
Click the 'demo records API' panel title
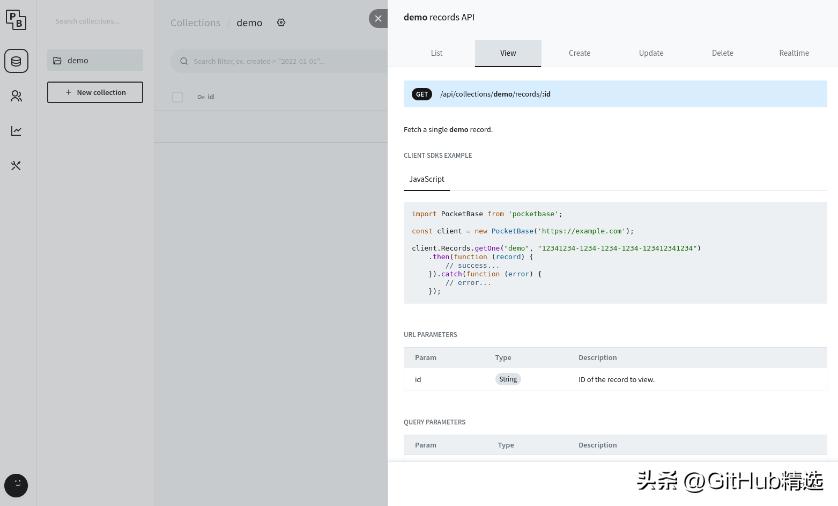coord(439,17)
